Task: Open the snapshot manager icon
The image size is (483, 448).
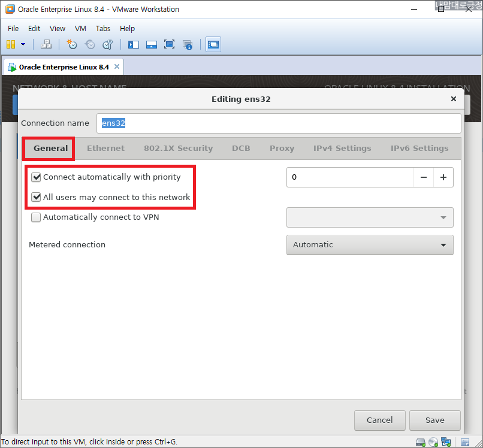Action: click(x=107, y=44)
